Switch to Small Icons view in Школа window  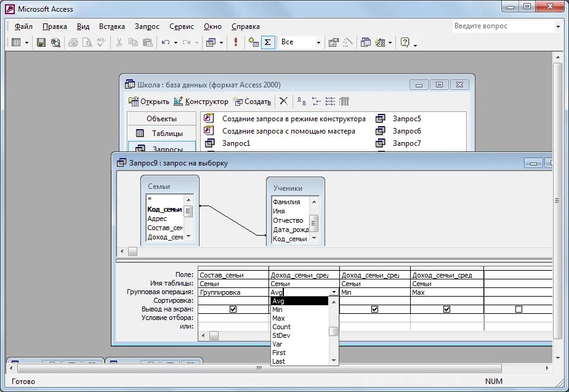[316, 101]
